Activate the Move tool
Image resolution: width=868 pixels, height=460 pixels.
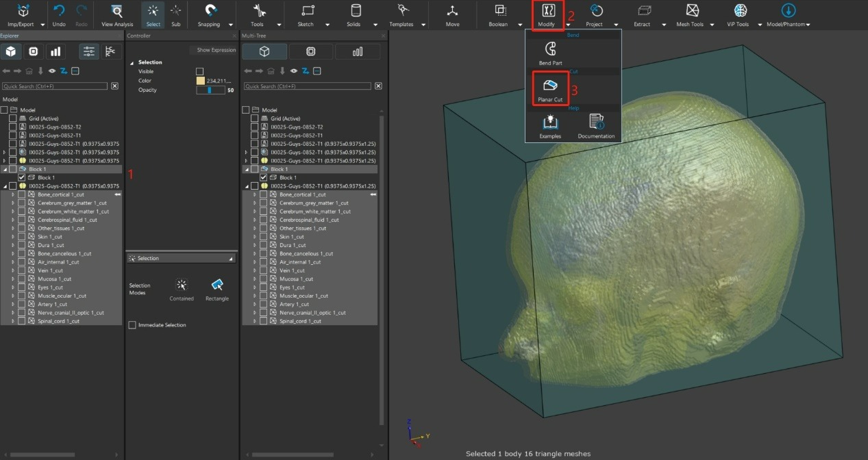click(452, 12)
